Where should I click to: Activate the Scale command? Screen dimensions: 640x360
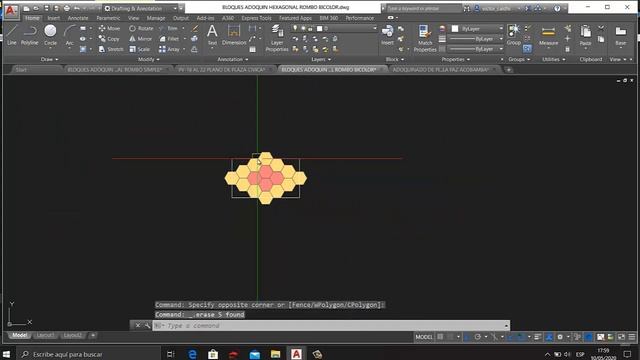click(139, 49)
